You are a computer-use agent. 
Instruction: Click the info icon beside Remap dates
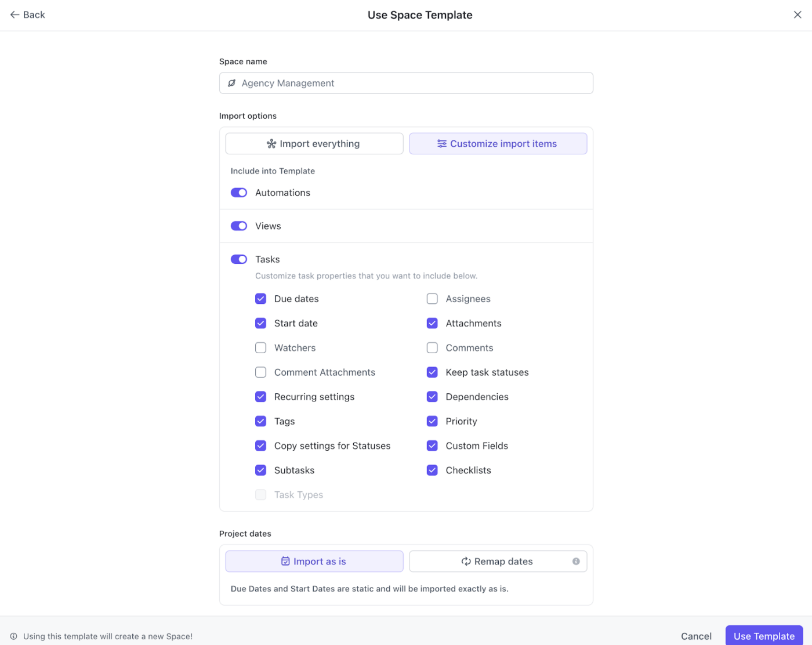pyautogui.click(x=576, y=561)
